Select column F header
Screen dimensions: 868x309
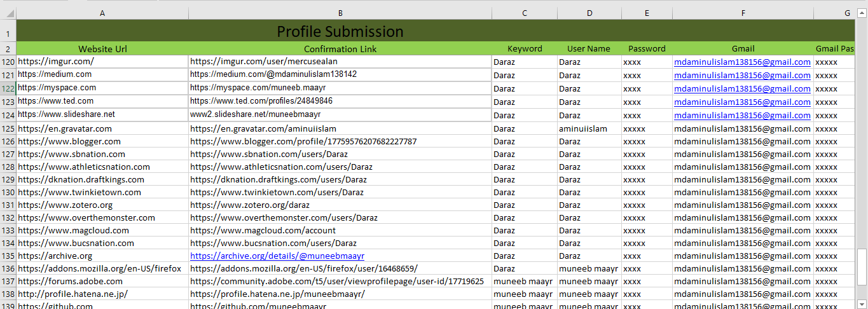[743, 13]
